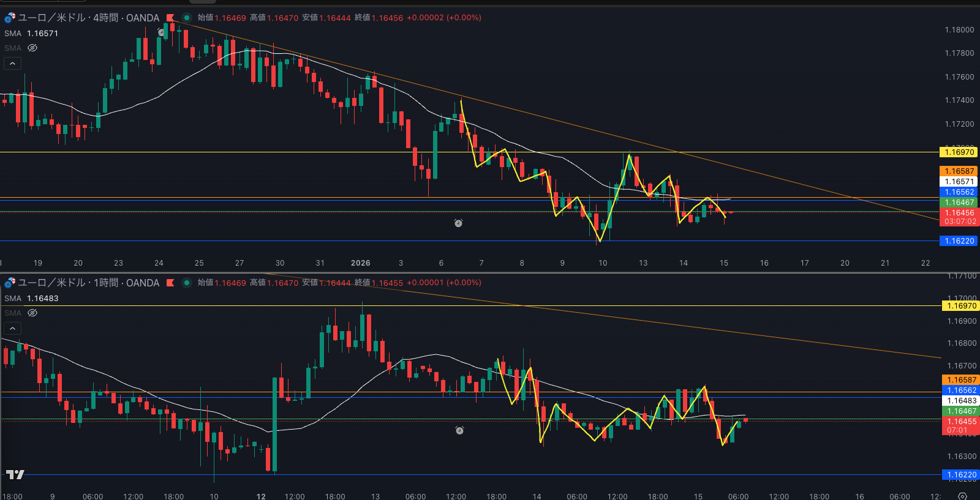Select the SMA 1.16571 legend in the upper chart
Image resolution: width=980 pixels, height=500 pixels.
(31, 33)
